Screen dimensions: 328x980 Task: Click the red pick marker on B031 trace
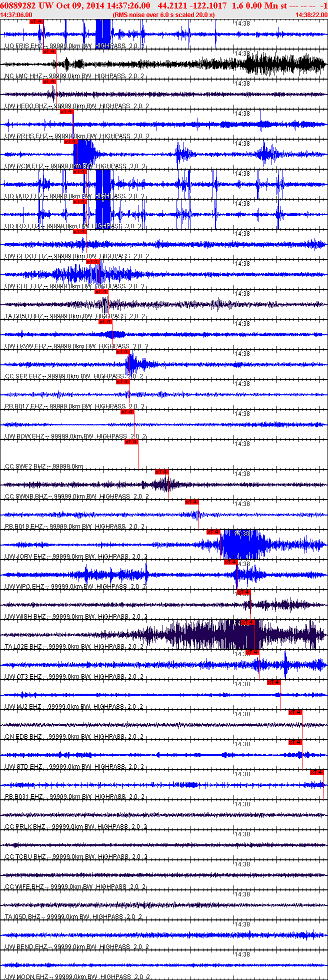317,772
